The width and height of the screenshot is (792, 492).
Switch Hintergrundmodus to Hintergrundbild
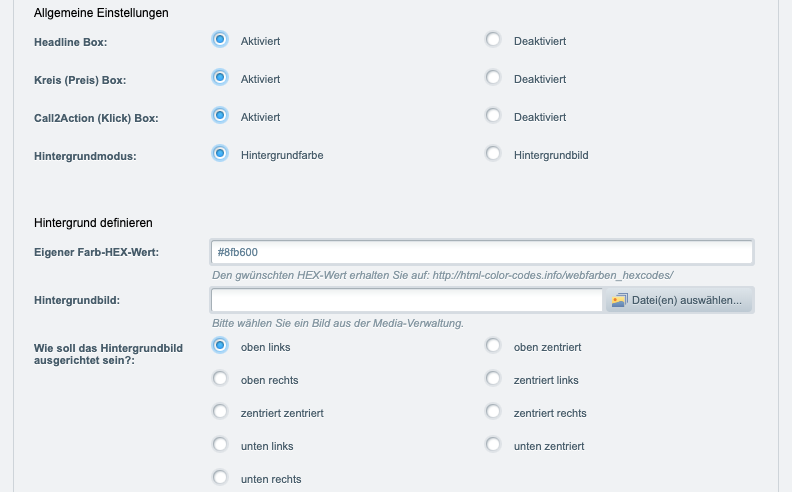click(493, 153)
